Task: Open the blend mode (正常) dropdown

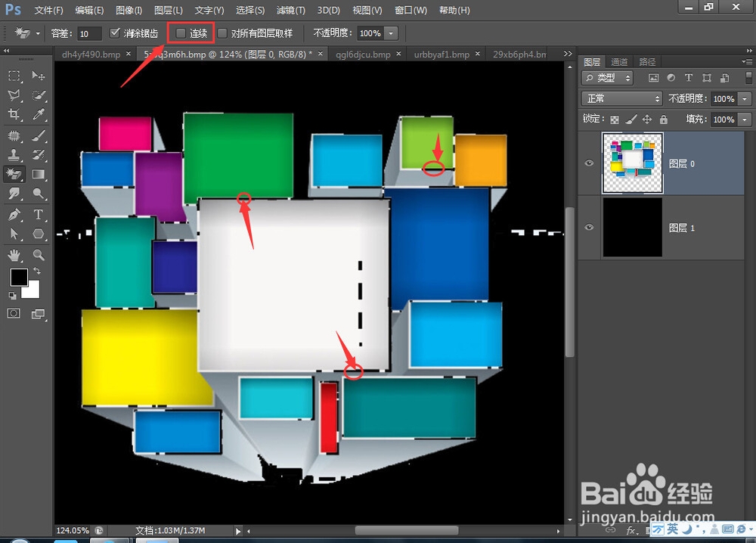Action: click(621, 99)
